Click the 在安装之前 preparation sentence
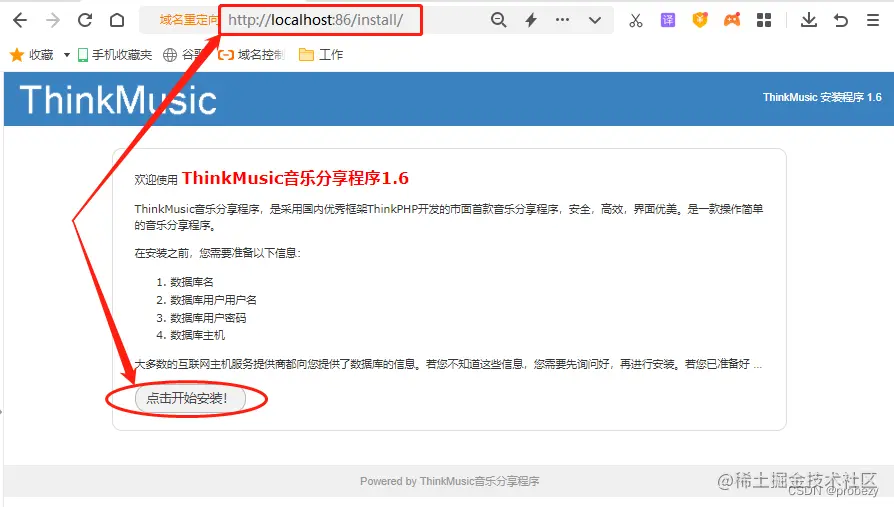Viewport: 894px width, 507px height. [218, 253]
